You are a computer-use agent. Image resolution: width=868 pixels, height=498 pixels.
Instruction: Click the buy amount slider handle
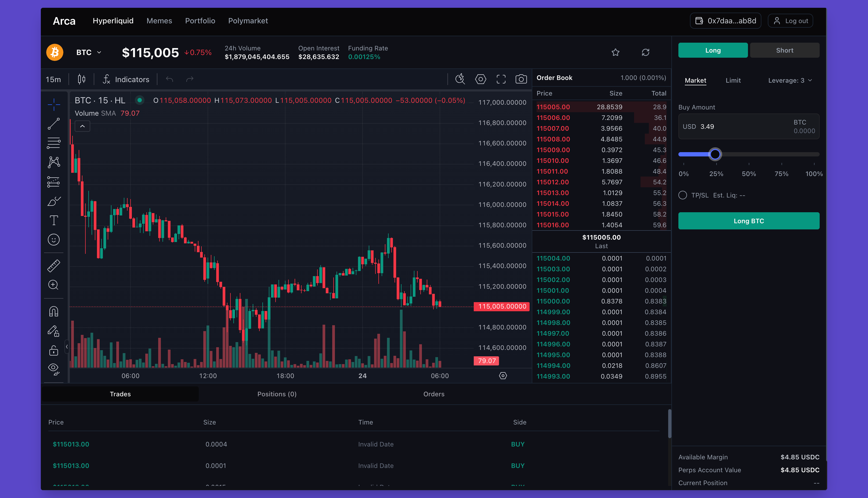point(715,154)
